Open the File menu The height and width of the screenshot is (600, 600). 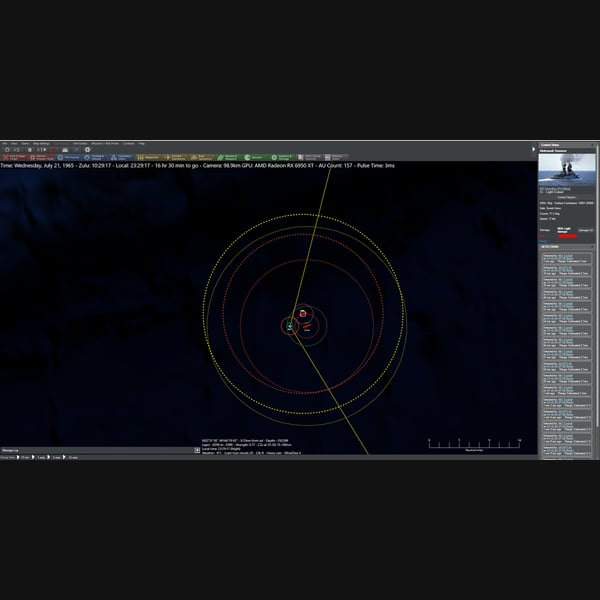coord(5,143)
